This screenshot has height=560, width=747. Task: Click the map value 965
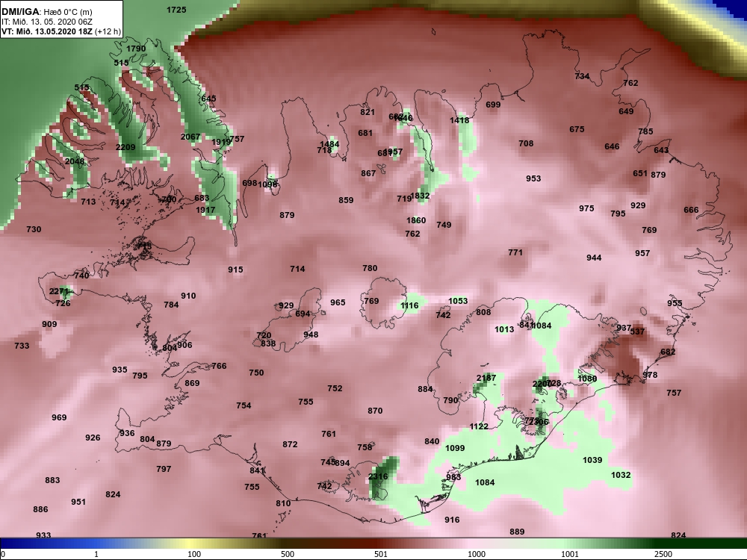pos(338,302)
